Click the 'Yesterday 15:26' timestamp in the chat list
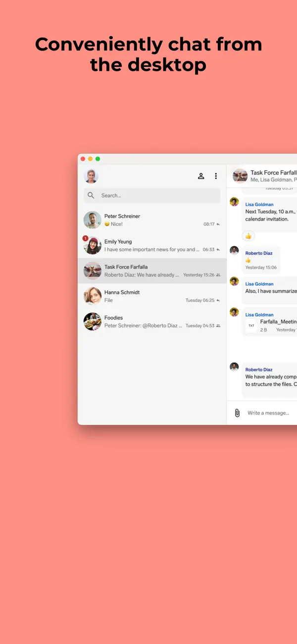 coord(198,275)
